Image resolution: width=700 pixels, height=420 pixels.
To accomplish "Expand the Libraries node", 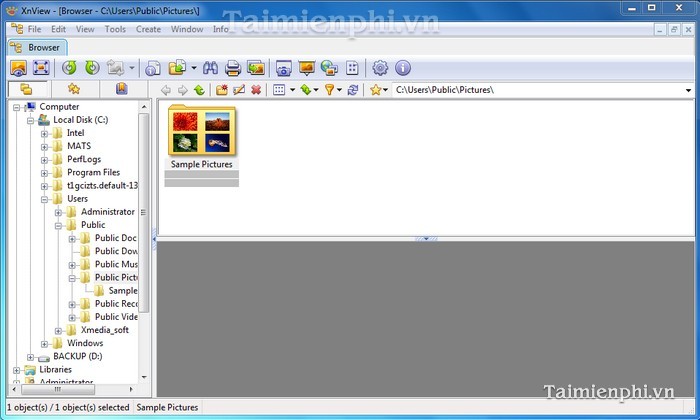I will pyautogui.click(x=17, y=370).
